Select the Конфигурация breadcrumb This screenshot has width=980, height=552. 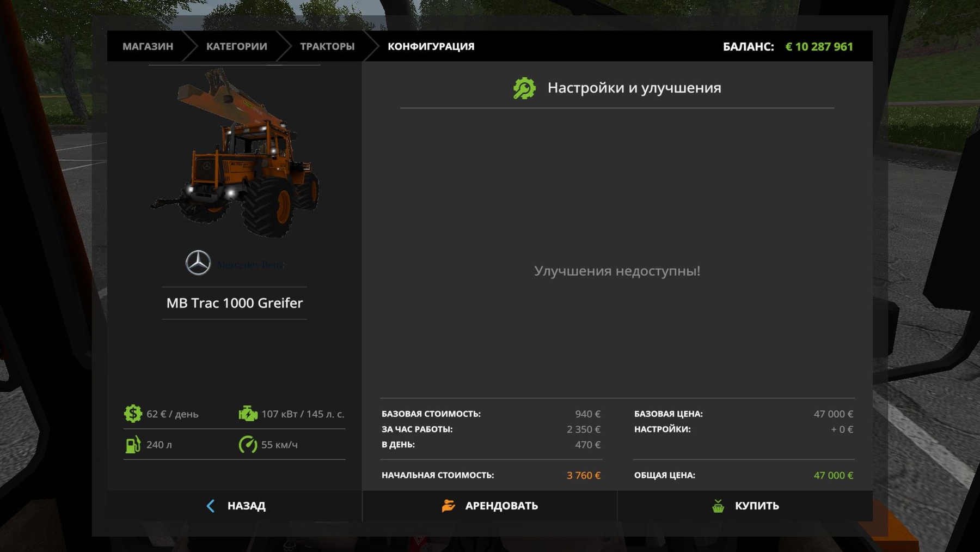(x=431, y=46)
